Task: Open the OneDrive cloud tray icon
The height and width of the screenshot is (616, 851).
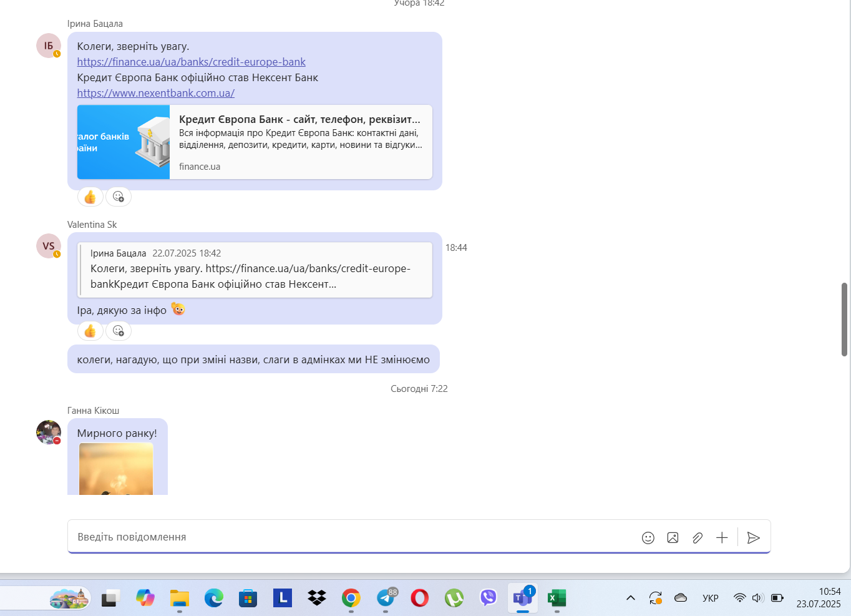Action: pyautogui.click(x=681, y=598)
